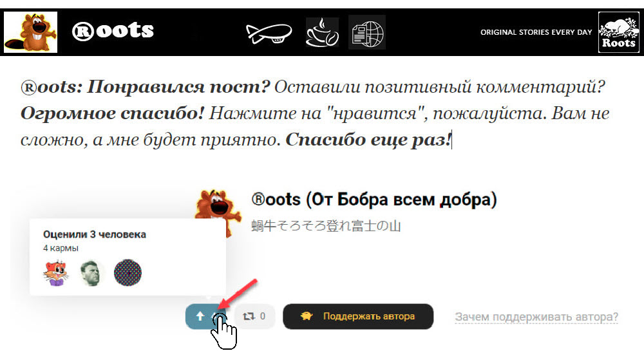Click the Поддержать автора button
This screenshot has width=644, height=351.
[358, 316]
